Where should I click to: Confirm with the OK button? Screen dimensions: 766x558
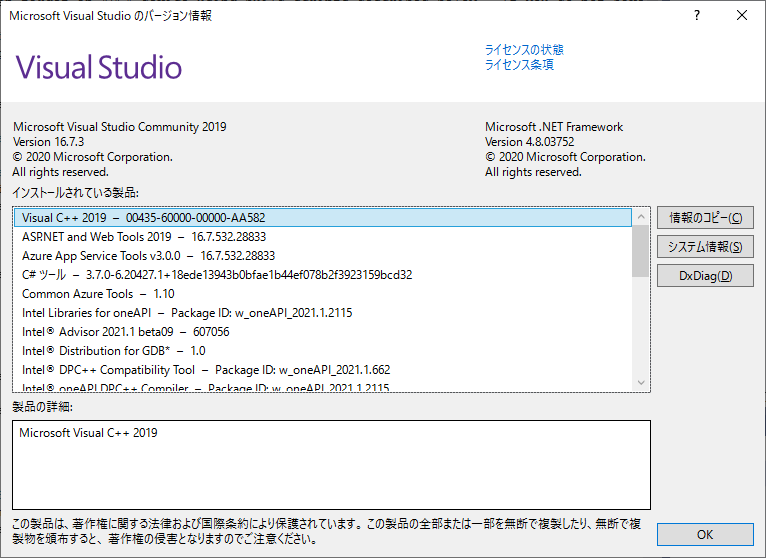click(705, 535)
